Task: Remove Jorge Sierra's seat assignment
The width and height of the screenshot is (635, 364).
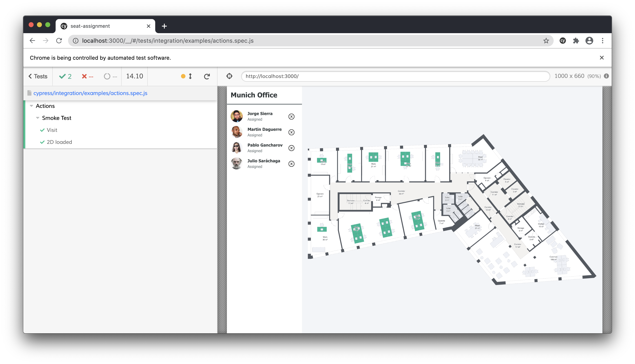Action: (291, 116)
